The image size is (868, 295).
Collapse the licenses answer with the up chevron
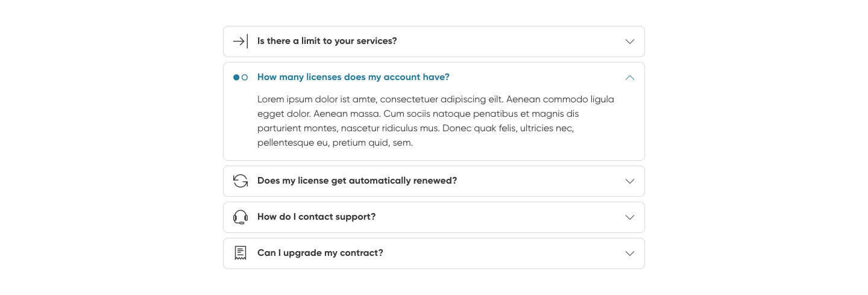(x=630, y=78)
